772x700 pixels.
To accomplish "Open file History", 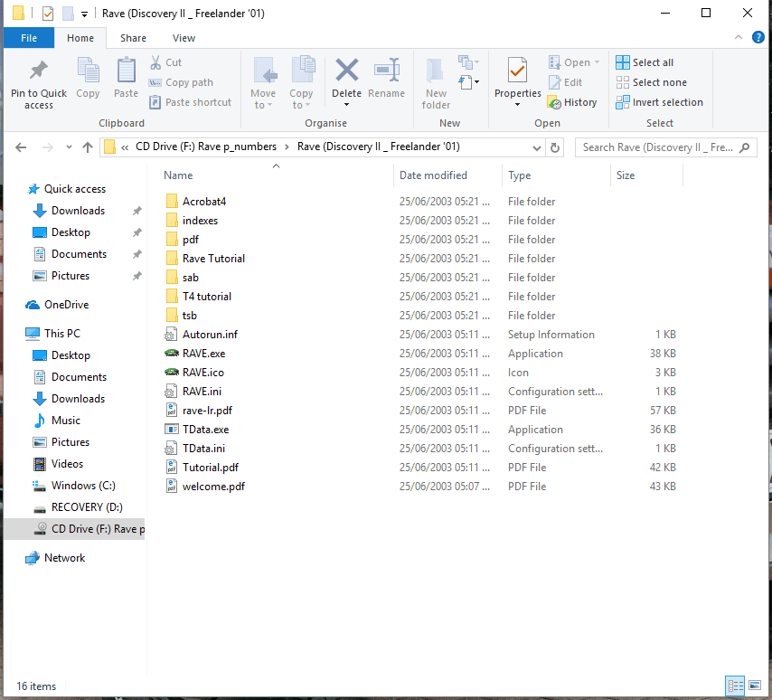I will point(572,102).
